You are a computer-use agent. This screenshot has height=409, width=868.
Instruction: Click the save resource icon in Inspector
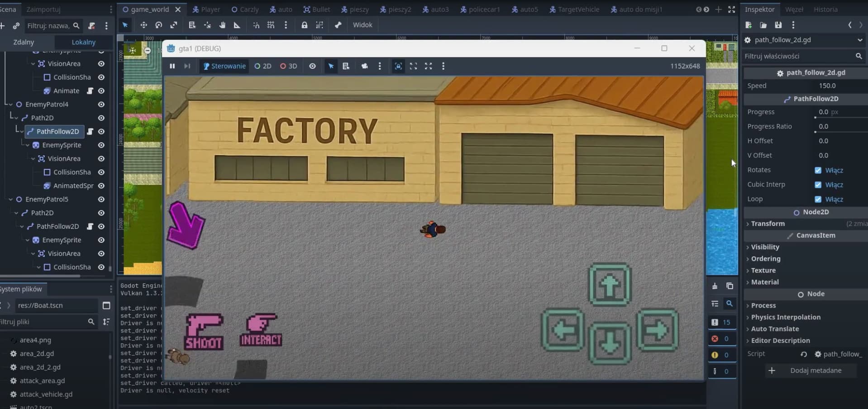pos(778,25)
